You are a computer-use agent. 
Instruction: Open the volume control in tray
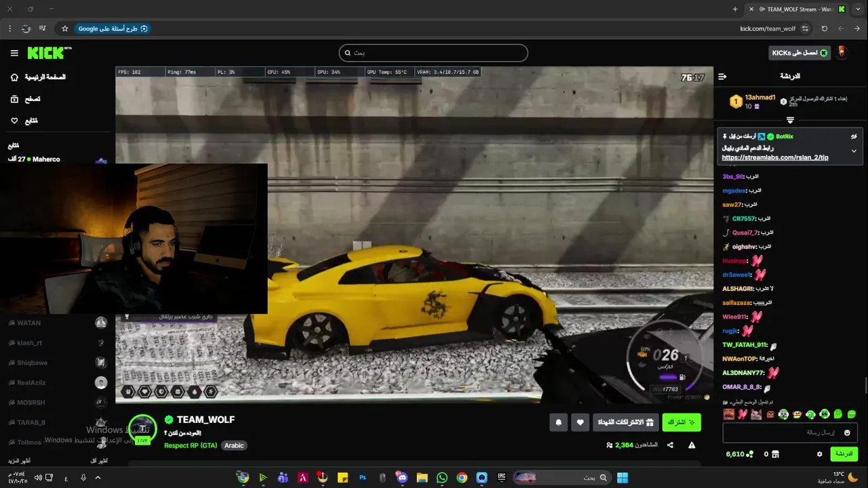pyautogui.click(x=38, y=478)
